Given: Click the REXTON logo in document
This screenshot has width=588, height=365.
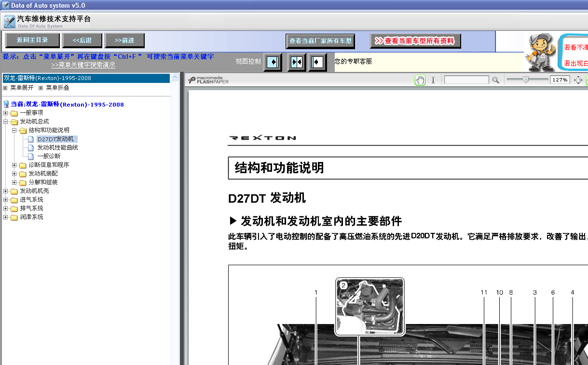Looking at the screenshot, I should (262, 138).
